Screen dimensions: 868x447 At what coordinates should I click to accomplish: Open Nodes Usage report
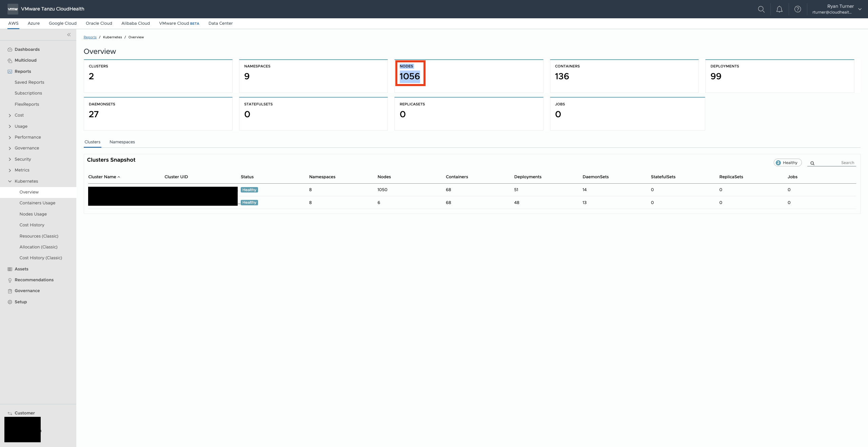[x=33, y=214]
